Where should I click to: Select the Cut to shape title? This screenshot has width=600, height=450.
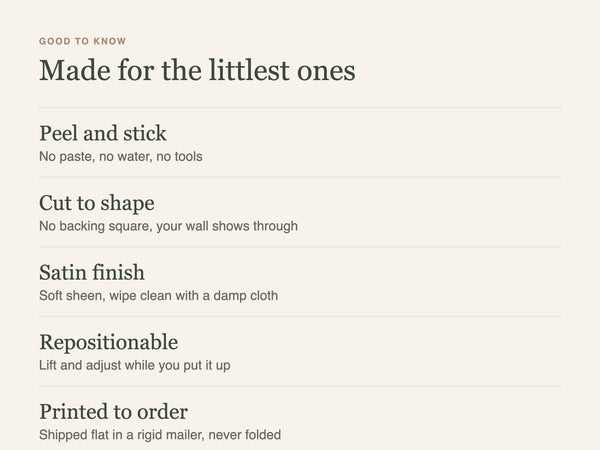coord(97,203)
